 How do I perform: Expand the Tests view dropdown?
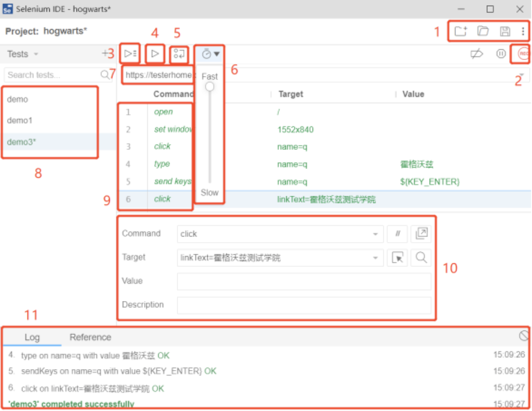click(36, 54)
